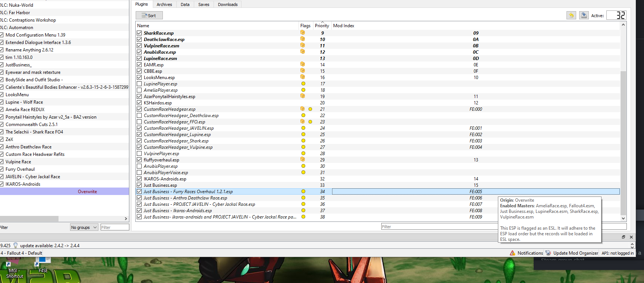Click the yellow flag for CustomRaceHeadgear_JAVELIN.esp
The image size is (644, 283).
pyautogui.click(x=303, y=128)
